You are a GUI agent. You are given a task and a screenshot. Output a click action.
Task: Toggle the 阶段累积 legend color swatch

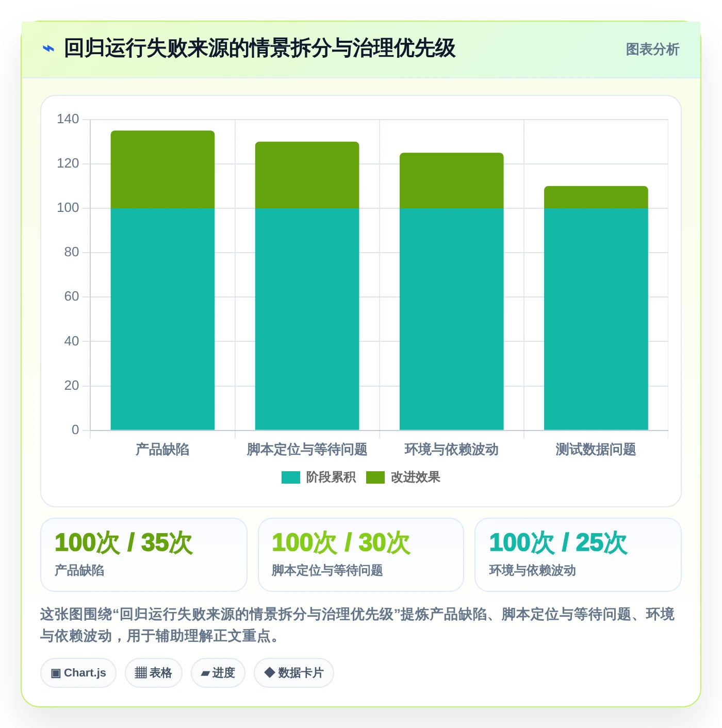[x=290, y=477]
